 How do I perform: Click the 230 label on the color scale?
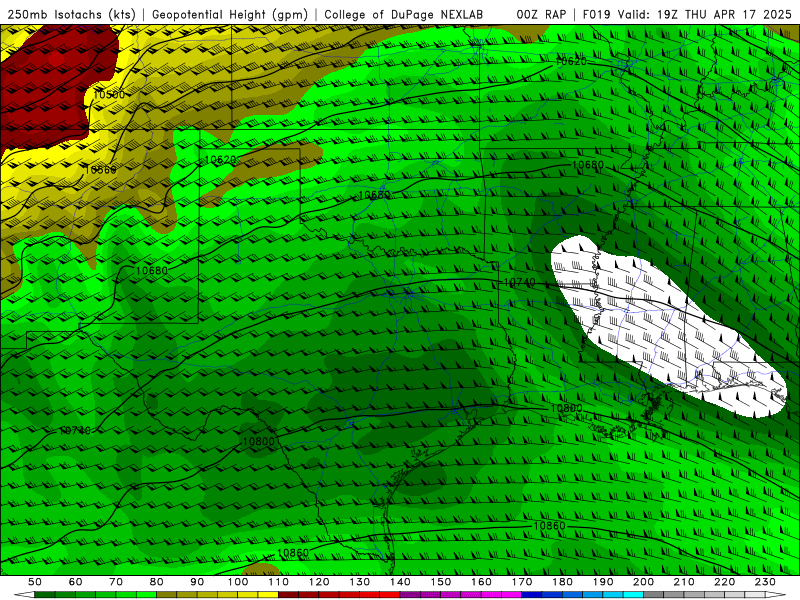click(x=765, y=582)
